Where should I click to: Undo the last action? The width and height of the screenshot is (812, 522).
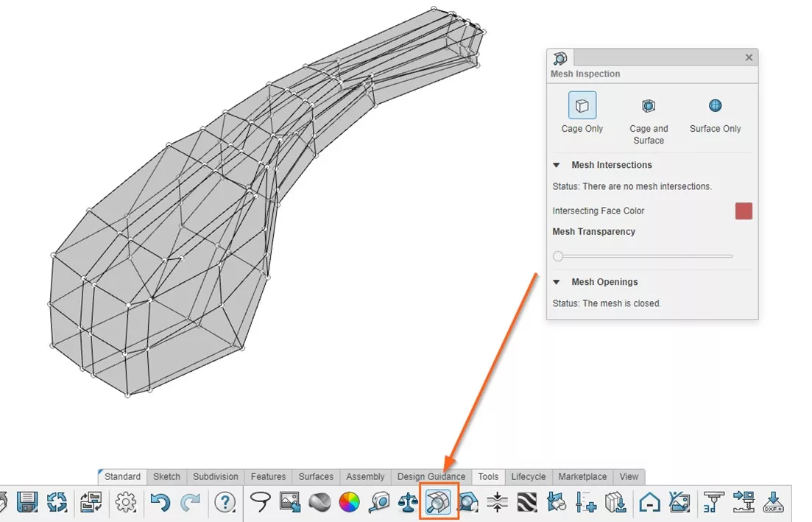click(162, 503)
